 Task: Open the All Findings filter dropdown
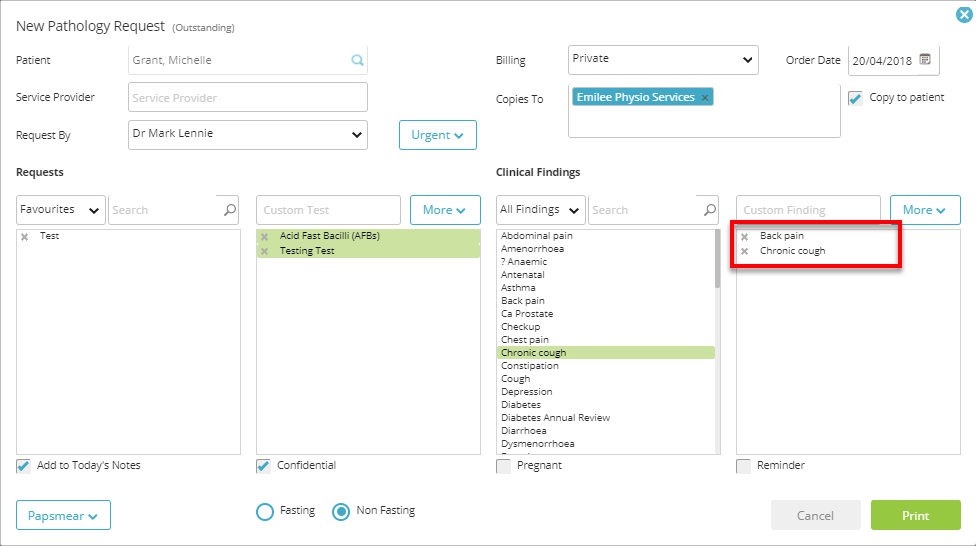[x=540, y=210]
